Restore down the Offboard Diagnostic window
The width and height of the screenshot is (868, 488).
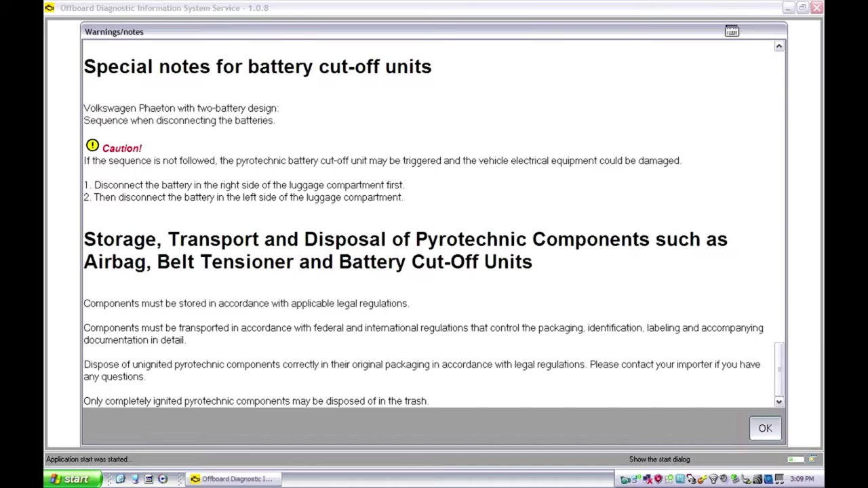coord(802,7)
